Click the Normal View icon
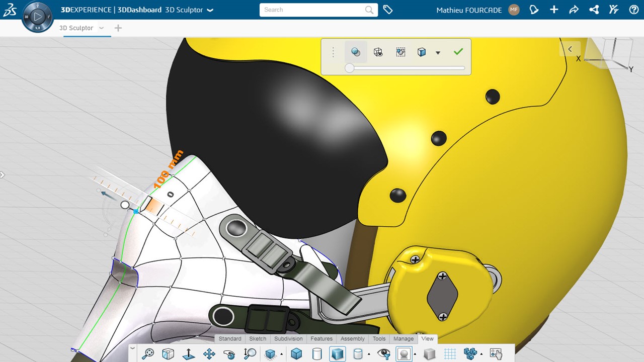Image resolution: width=644 pixels, height=362 pixels. (x=188, y=354)
